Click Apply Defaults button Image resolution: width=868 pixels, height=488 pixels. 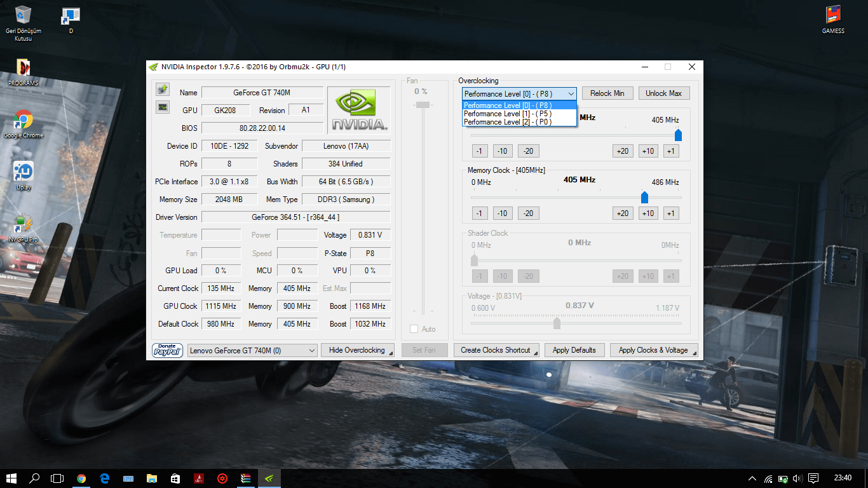pyautogui.click(x=574, y=350)
